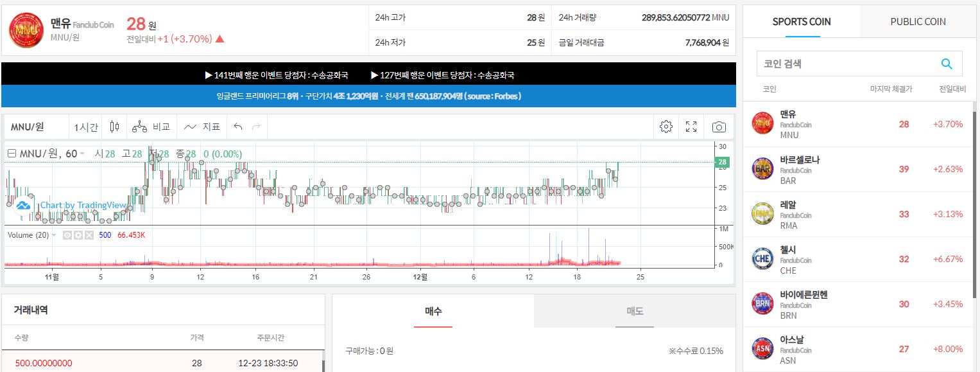Click the 수수료 0.15% note
980x372 pixels.
click(x=696, y=351)
